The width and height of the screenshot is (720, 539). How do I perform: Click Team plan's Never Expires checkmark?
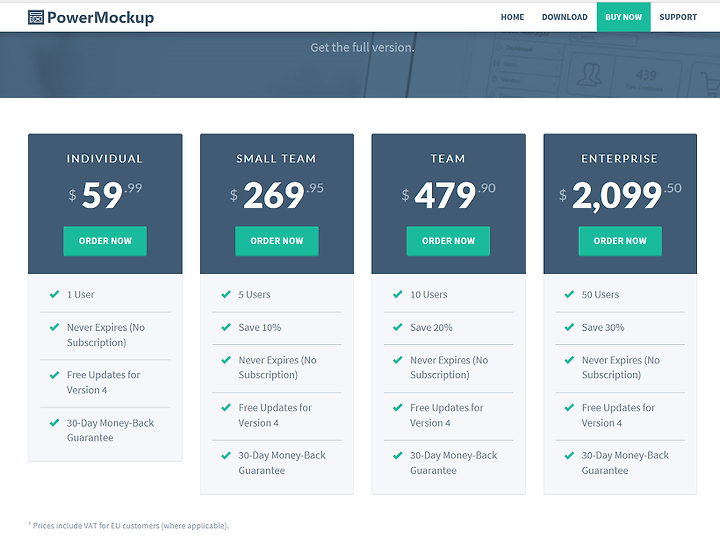coord(398,360)
